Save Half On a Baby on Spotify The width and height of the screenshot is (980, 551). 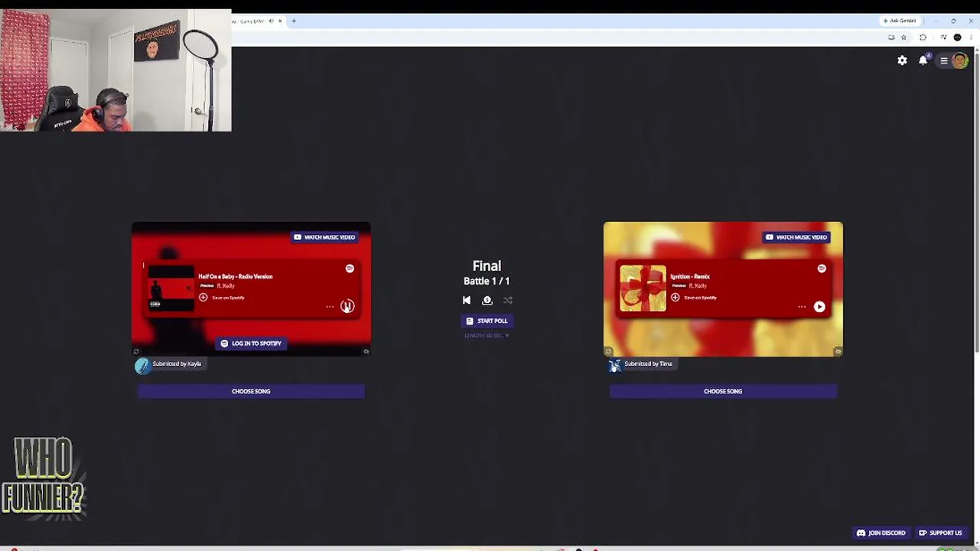[x=222, y=298]
